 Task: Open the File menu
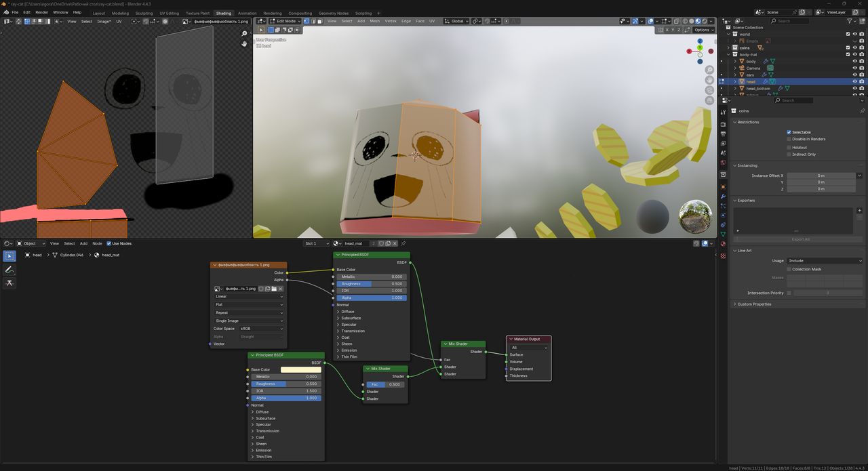point(15,12)
